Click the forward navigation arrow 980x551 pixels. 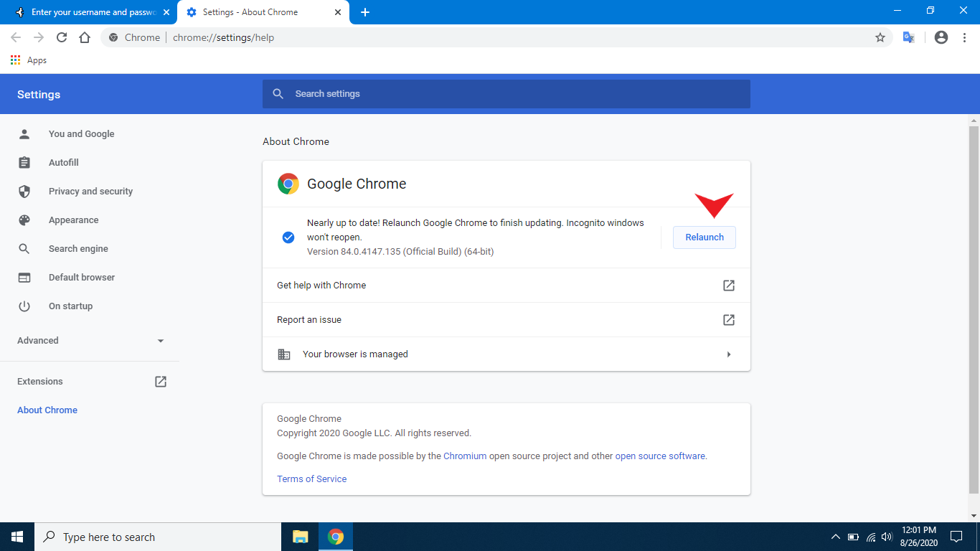pos(39,37)
